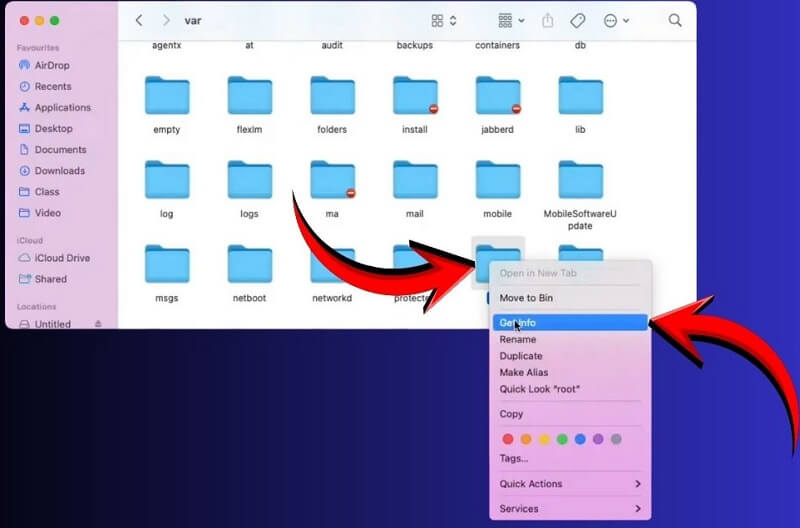Select the ma folder

[x=332, y=180]
